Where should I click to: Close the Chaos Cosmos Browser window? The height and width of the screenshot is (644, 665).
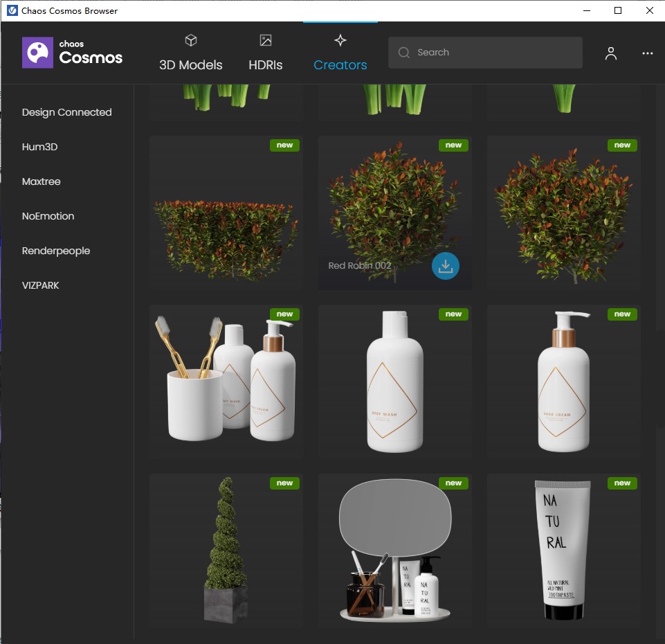click(x=649, y=10)
